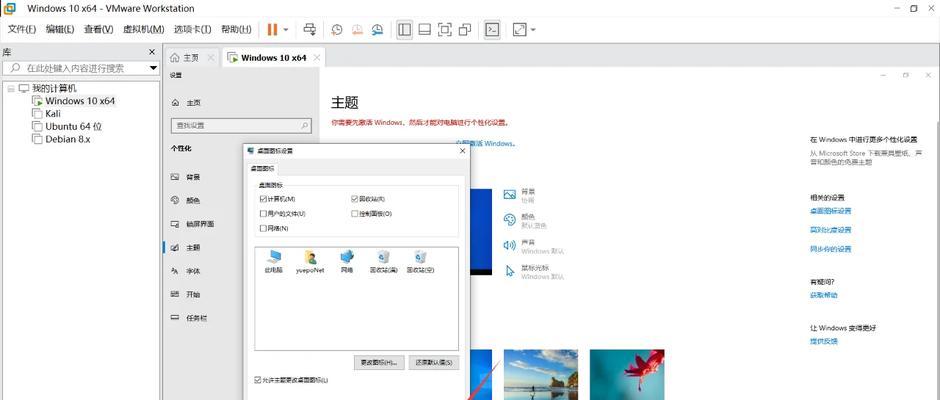The image size is (940, 400).
Task: Collapse the 我的计算机 tree node
Action: coord(10,89)
